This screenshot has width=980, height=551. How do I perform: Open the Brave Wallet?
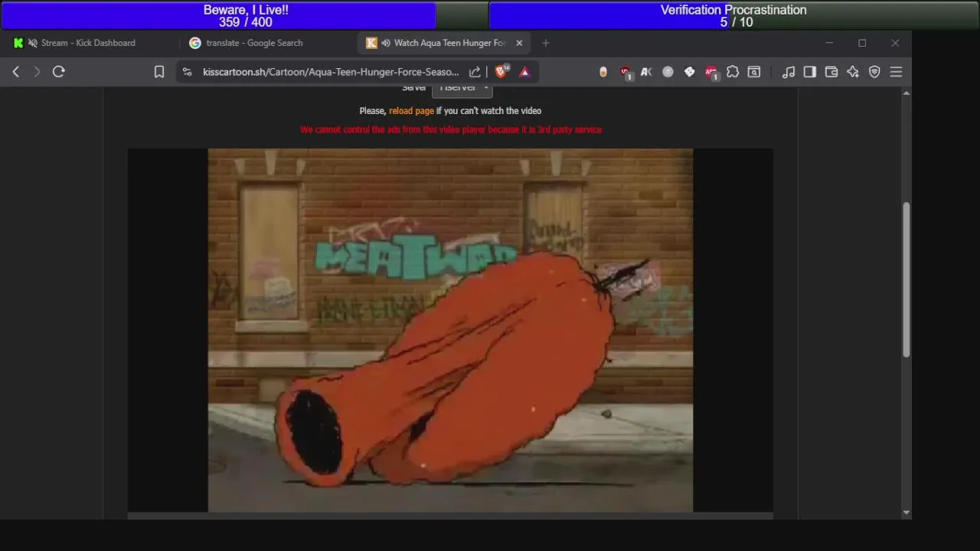[831, 72]
